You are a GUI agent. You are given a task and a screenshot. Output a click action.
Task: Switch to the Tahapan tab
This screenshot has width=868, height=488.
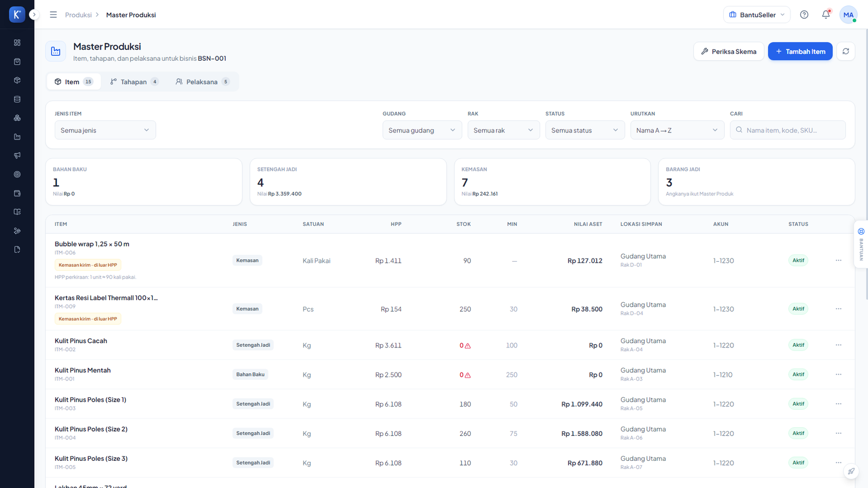(134, 82)
